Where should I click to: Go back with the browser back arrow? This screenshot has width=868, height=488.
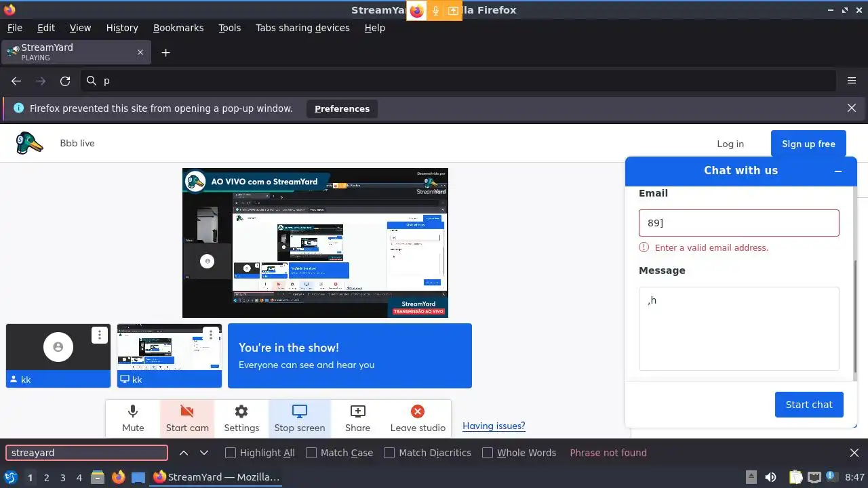16,81
